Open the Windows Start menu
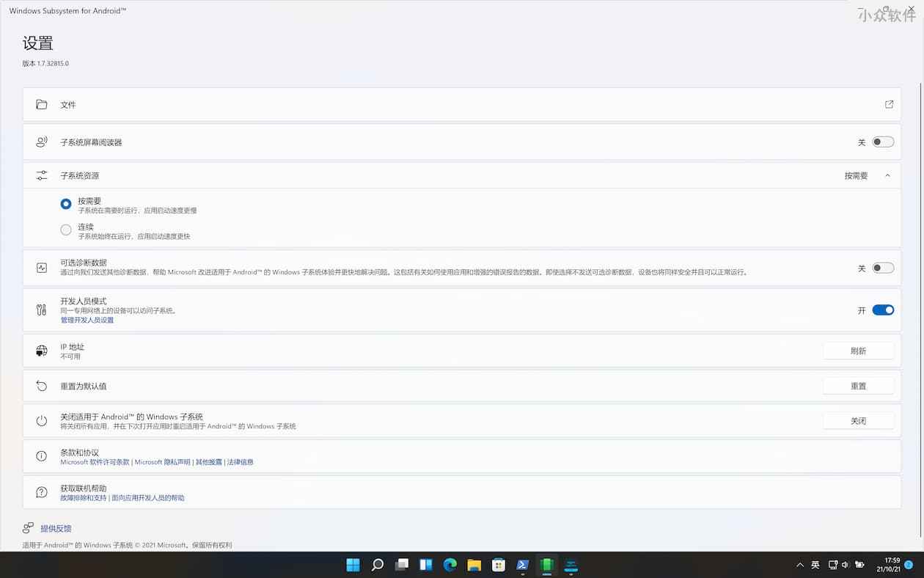 click(x=353, y=565)
